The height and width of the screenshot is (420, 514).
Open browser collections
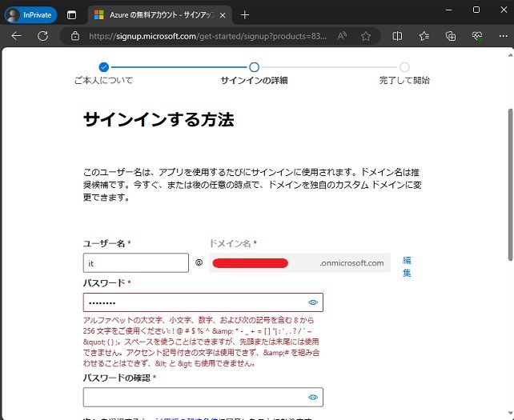tap(451, 36)
